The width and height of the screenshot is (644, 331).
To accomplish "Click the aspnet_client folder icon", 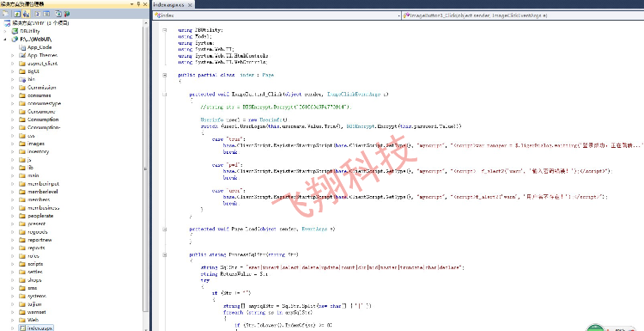I will click(22, 64).
